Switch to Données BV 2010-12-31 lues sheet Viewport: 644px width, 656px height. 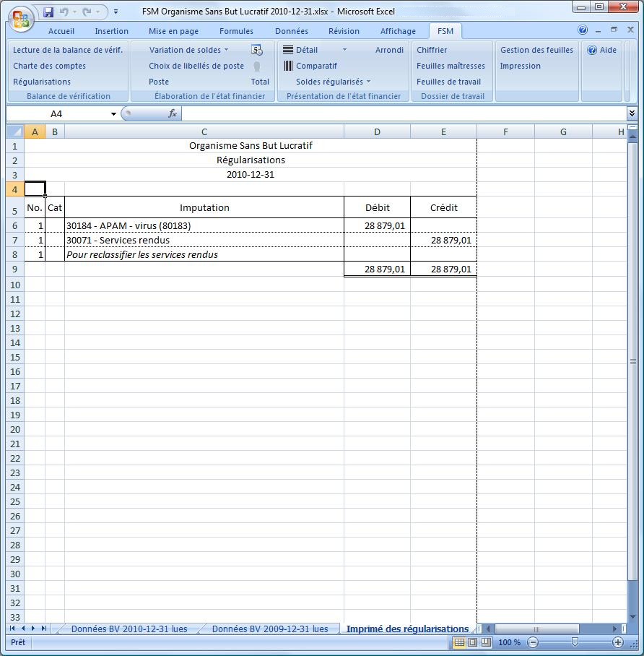coord(129,629)
